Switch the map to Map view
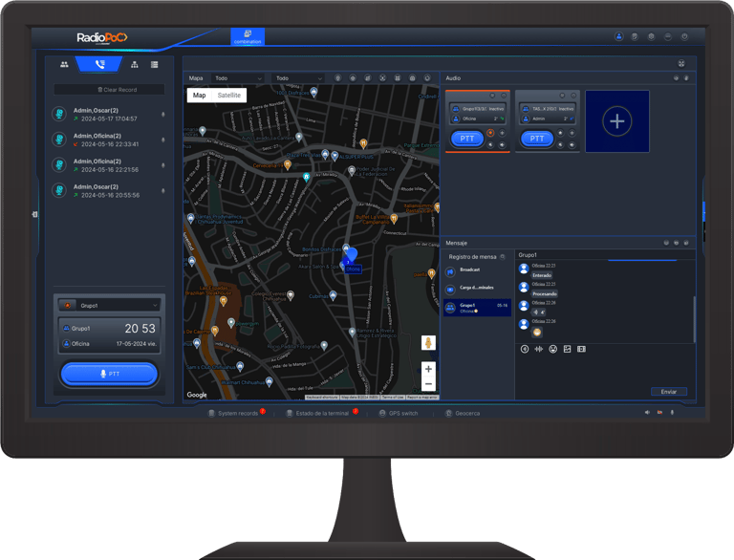Image resolution: width=734 pixels, height=560 pixels. click(200, 95)
